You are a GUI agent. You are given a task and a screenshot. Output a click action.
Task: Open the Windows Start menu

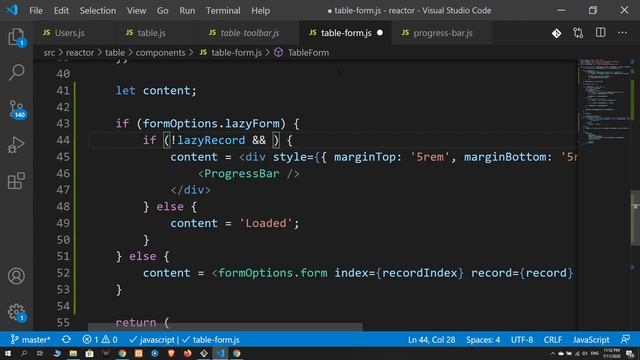[x=7, y=353]
